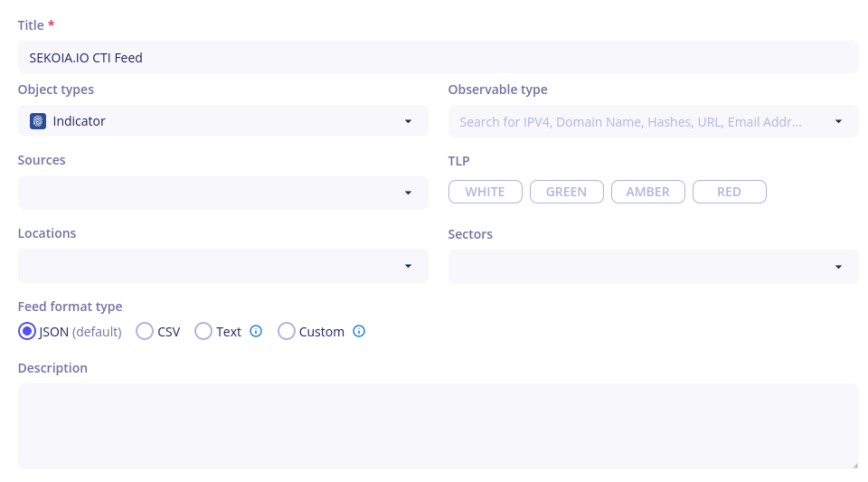This screenshot has width=868, height=482.
Task: Open the Object types dropdown arrow
Action: tap(408, 121)
